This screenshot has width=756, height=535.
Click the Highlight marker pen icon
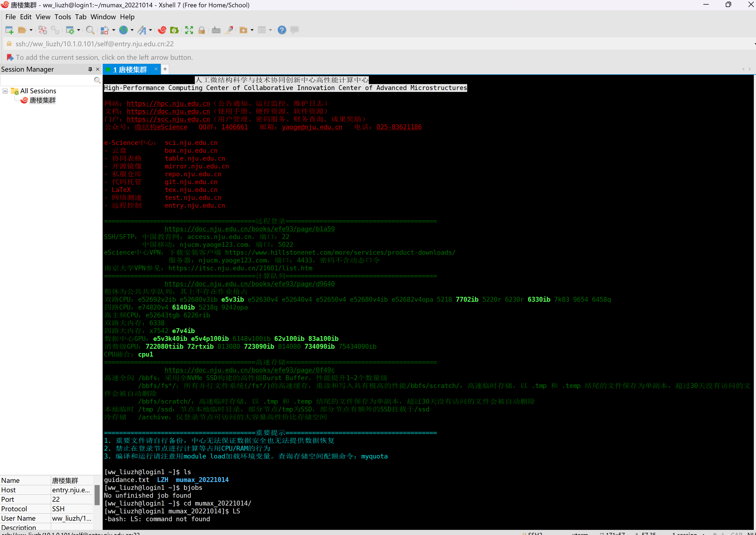point(229,30)
